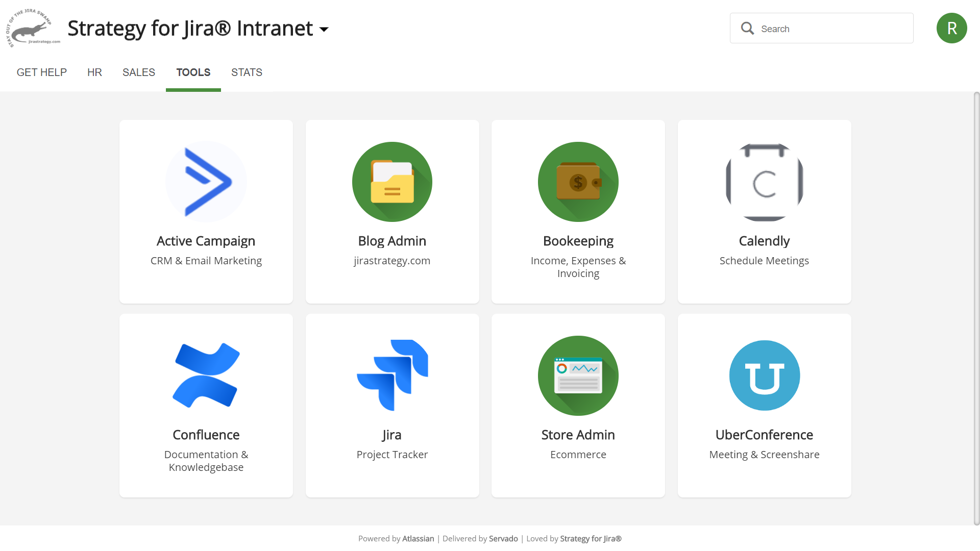This screenshot has height=551, width=980.
Task: Follow the Atlassian footer link
Action: pos(418,539)
